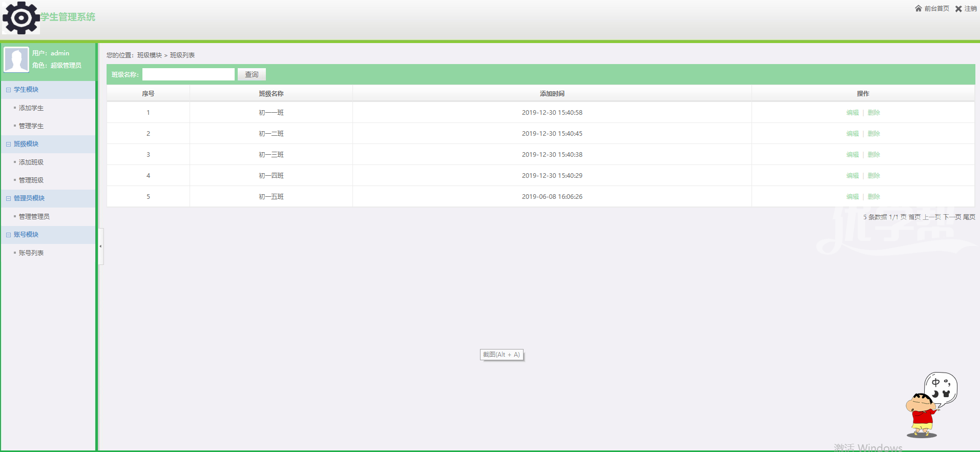Open 管理班级 in the sidebar

click(x=31, y=180)
